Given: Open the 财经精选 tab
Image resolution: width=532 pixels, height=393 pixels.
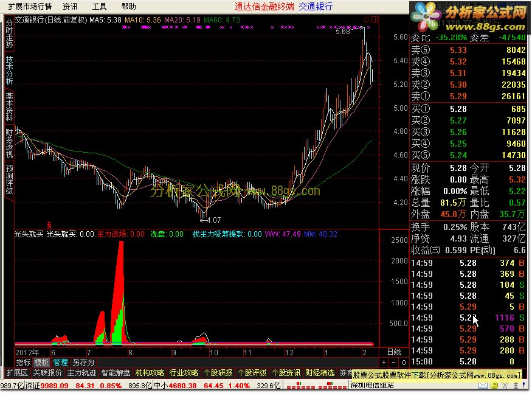Looking at the screenshot, I should click(320, 373).
